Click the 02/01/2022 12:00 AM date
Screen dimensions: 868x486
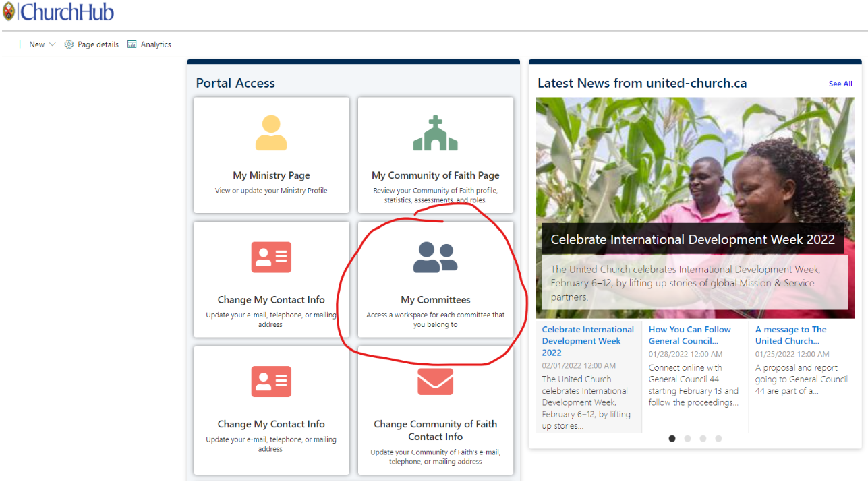(579, 365)
